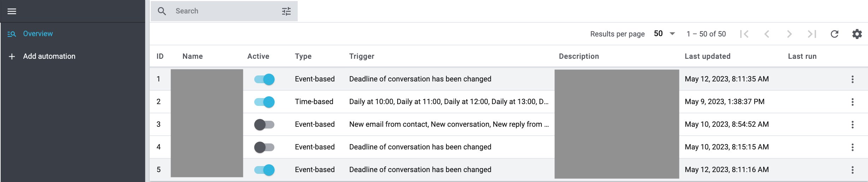The width and height of the screenshot is (868, 182).
Task: Open the search filter options icon
Action: (x=286, y=11)
